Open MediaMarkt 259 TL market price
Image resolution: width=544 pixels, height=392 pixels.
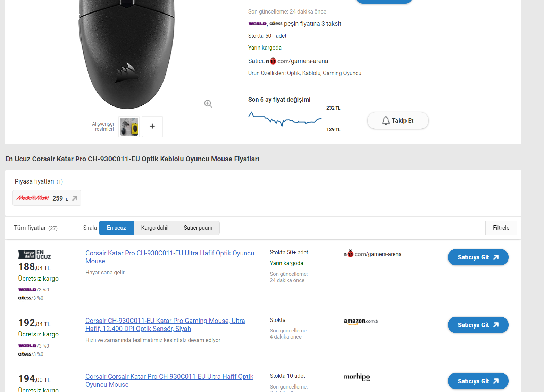[47, 198]
